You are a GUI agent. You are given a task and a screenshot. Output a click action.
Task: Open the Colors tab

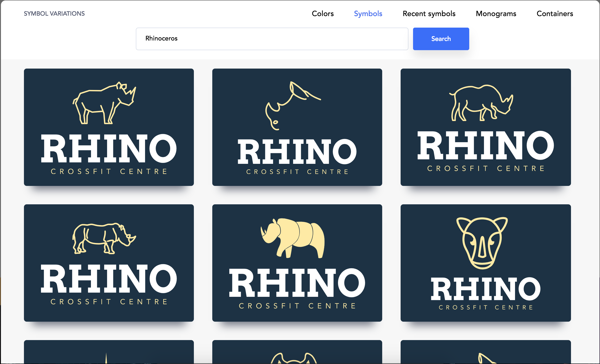323,14
